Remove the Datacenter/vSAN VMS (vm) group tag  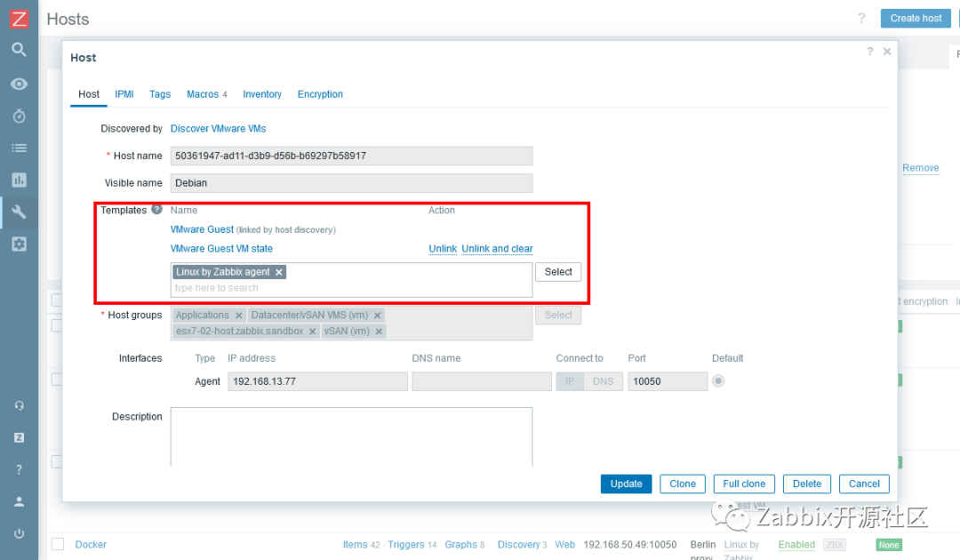tap(377, 316)
